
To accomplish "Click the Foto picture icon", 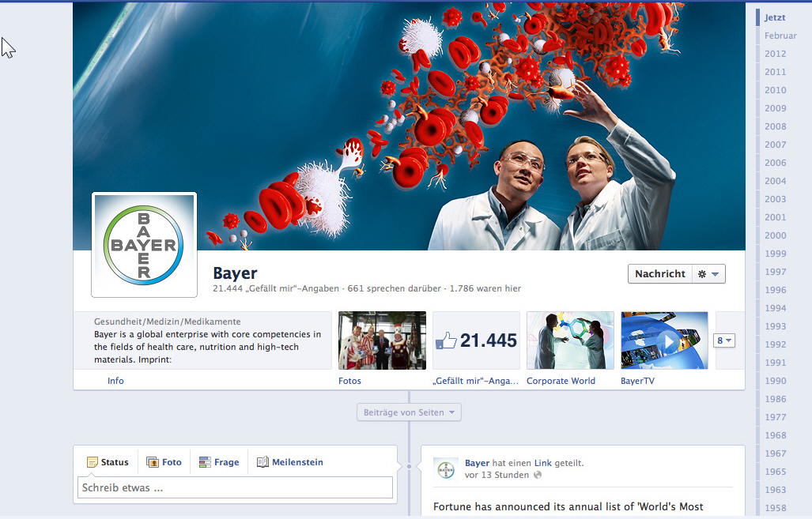I will tap(153, 462).
